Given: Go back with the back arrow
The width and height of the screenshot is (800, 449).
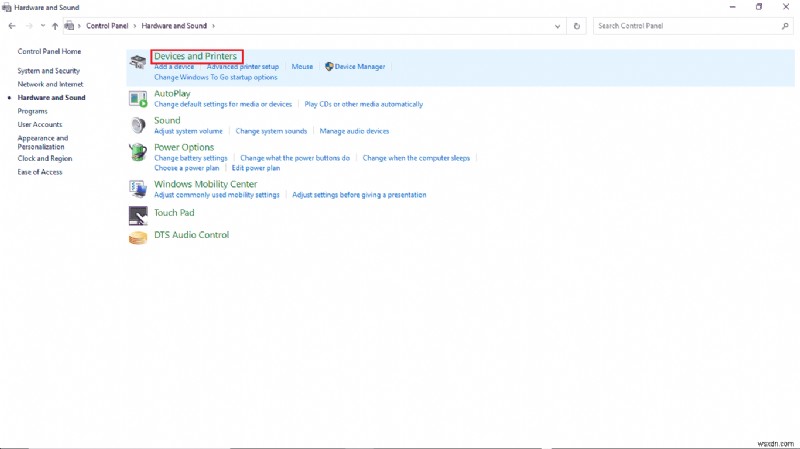Looking at the screenshot, I should click(x=12, y=26).
